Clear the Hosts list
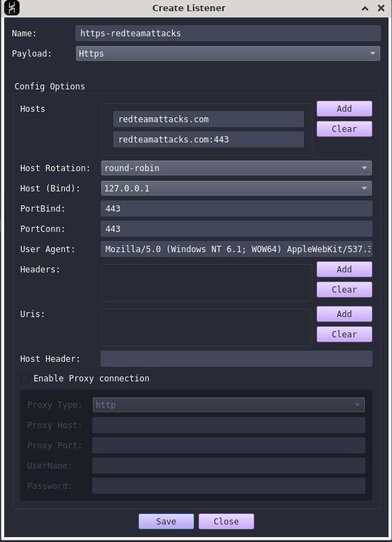The width and height of the screenshot is (392, 542). click(344, 129)
